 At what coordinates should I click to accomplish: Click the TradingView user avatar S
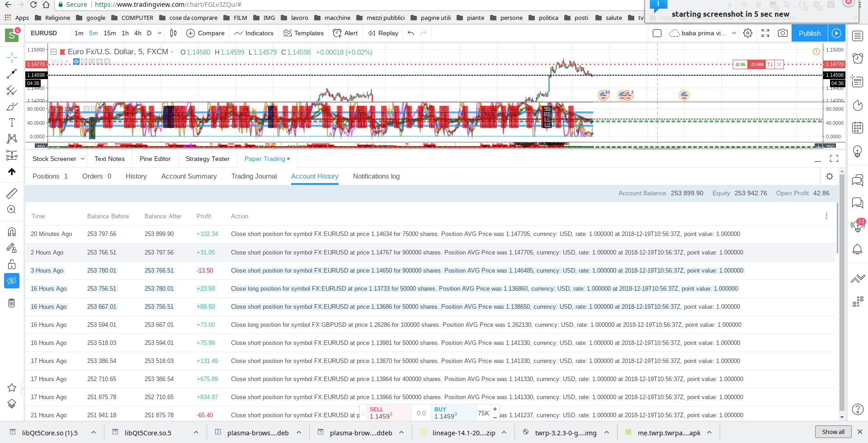pos(12,35)
